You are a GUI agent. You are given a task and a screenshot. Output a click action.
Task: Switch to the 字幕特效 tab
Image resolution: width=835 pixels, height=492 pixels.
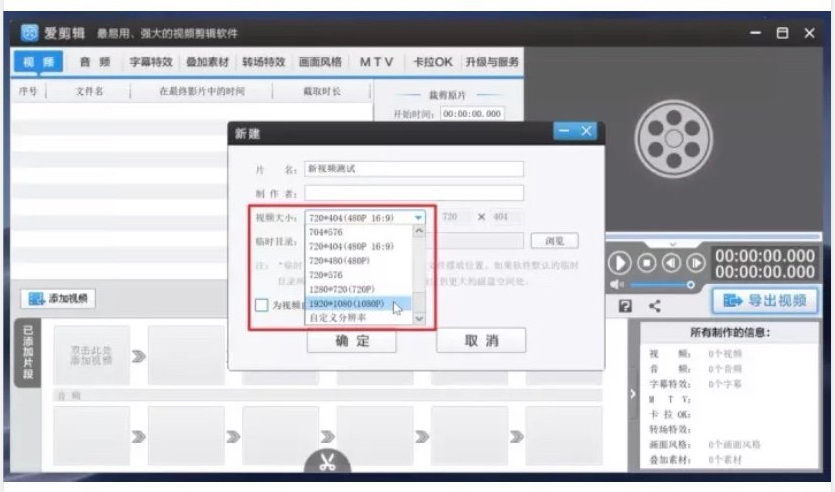pos(151,62)
